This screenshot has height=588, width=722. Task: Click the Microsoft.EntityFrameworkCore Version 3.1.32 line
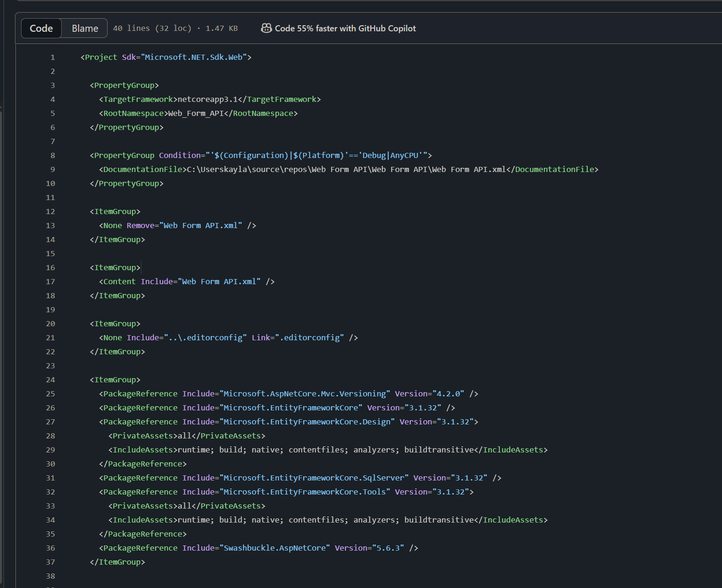(x=277, y=408)
